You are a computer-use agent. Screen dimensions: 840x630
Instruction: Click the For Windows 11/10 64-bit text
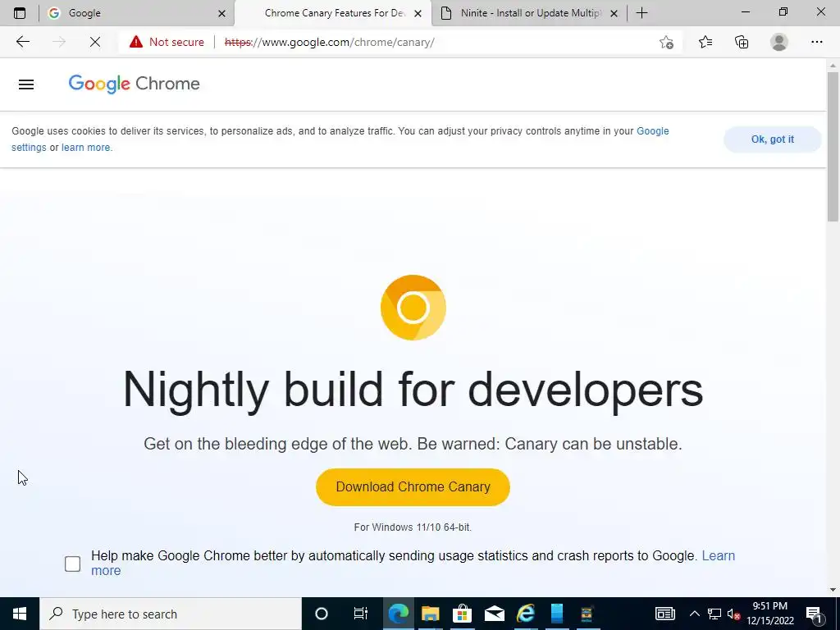(413, 527)
